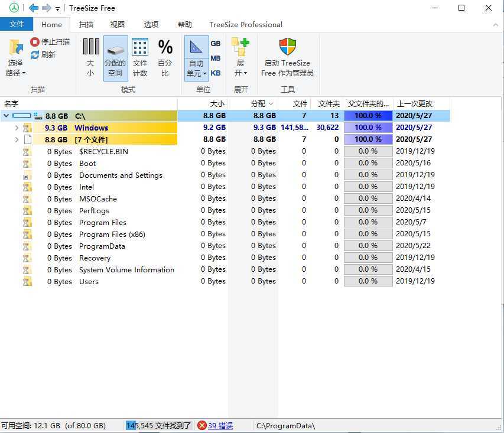Expand the Windows folder node
The height and width of the screenshot is (433, 504).
point(17,128)
